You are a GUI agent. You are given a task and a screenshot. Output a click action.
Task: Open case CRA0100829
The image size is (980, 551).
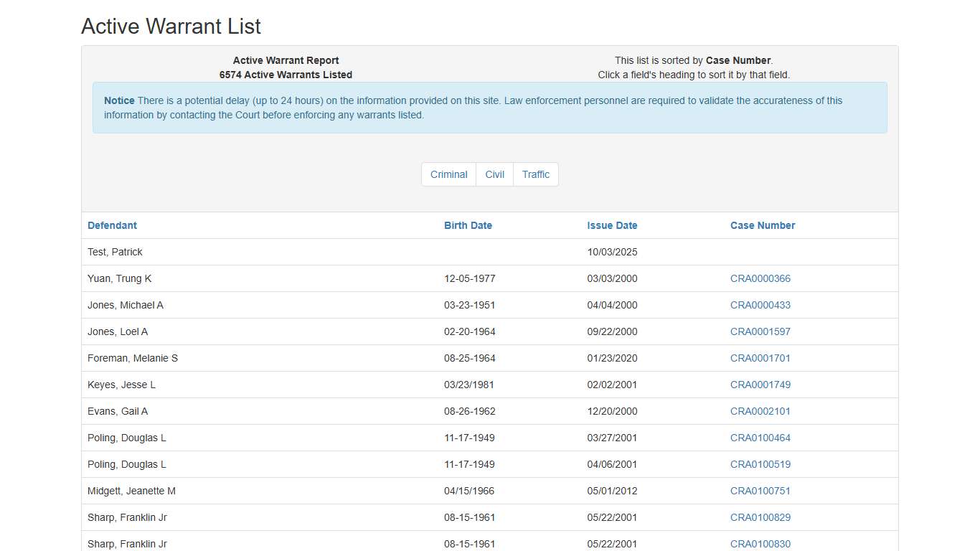point(760,517)
